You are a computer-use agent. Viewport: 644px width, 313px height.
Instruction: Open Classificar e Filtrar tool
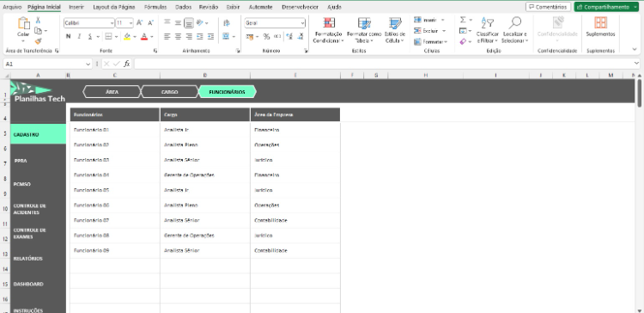pyautogui.click(x=488, y=23)
